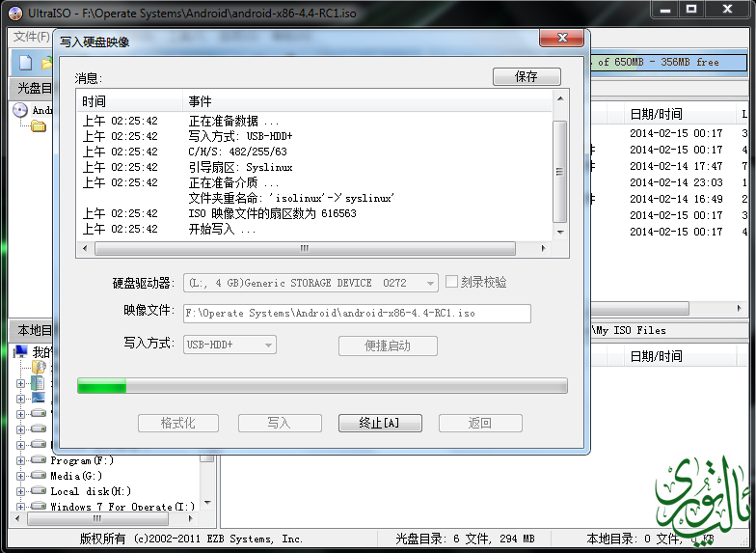Select the Local disk (H:) tree label

point(91,492)
